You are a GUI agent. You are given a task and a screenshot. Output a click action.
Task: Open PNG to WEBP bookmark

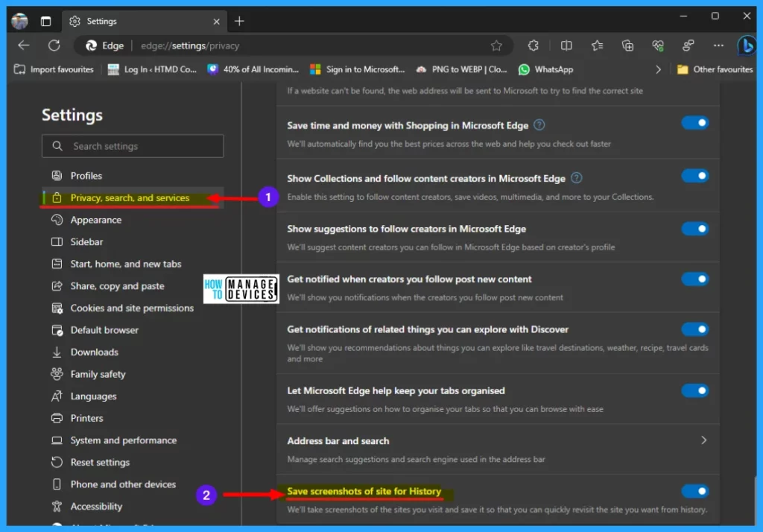[461, 69]
